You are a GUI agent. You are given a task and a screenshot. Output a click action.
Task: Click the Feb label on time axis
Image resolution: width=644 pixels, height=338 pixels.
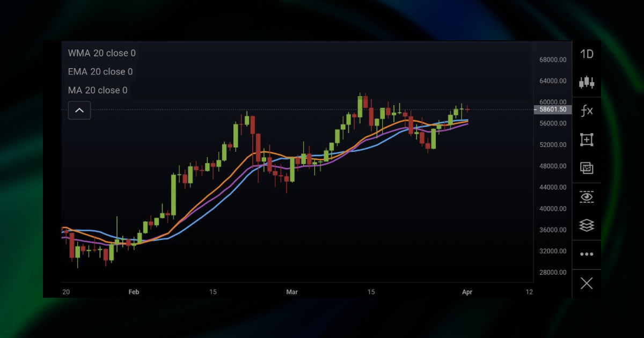(x=134, y=292)
